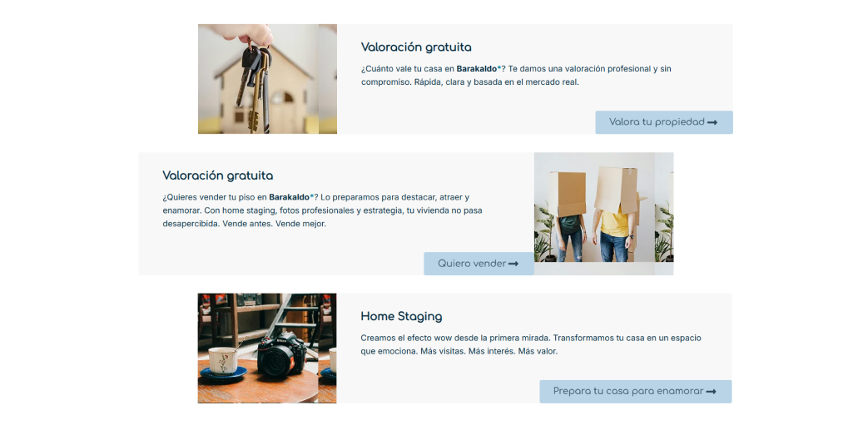Click the arrow icon after Prepara tu casa para enamorar
Viewport: 868px width, 430px height.
[x=711, y=392]
